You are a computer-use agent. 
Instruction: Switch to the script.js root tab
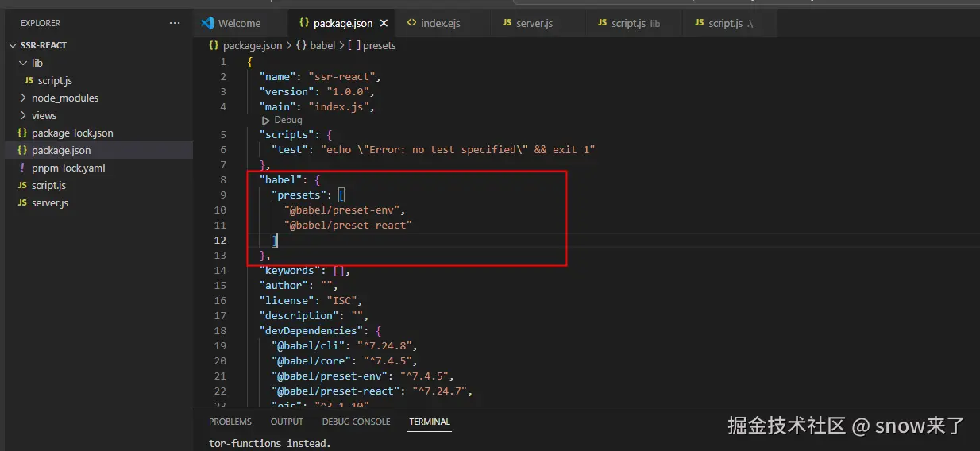730,24
